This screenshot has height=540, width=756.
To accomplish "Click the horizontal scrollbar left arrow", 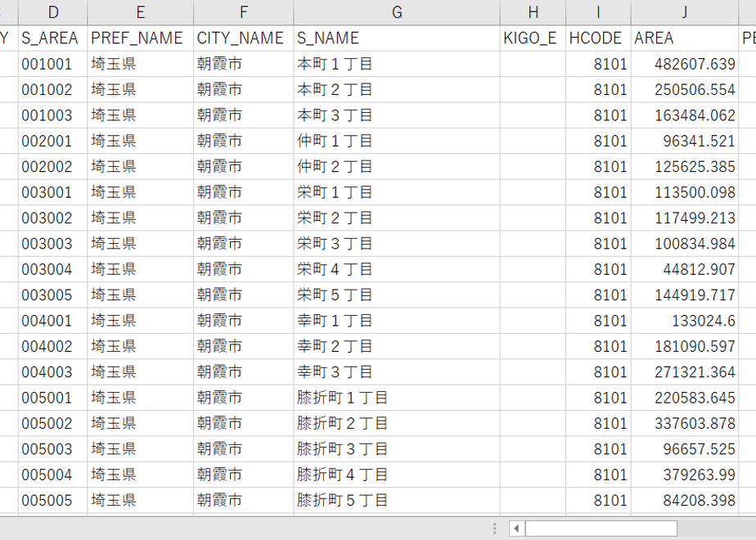I will pos(516,529).
